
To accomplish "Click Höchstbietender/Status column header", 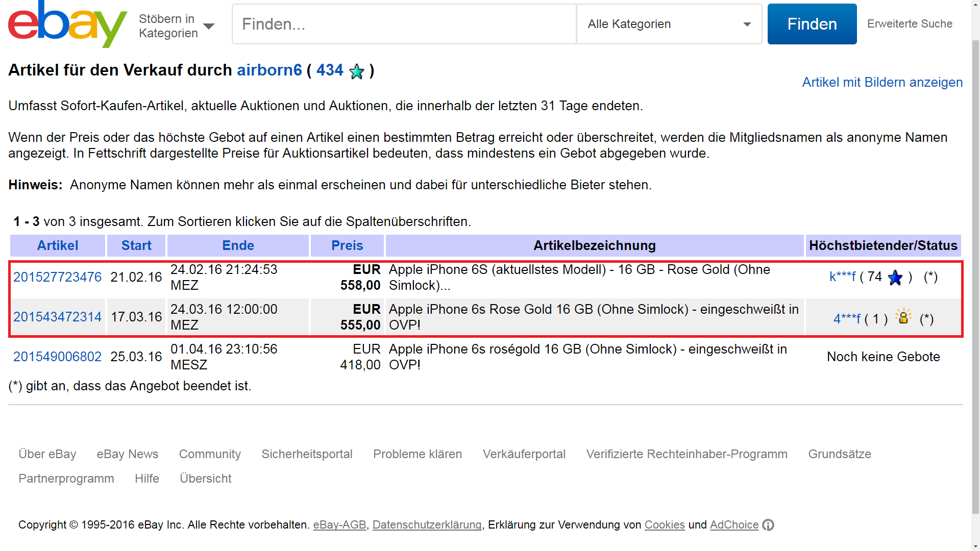I will [x=883, y=245].
